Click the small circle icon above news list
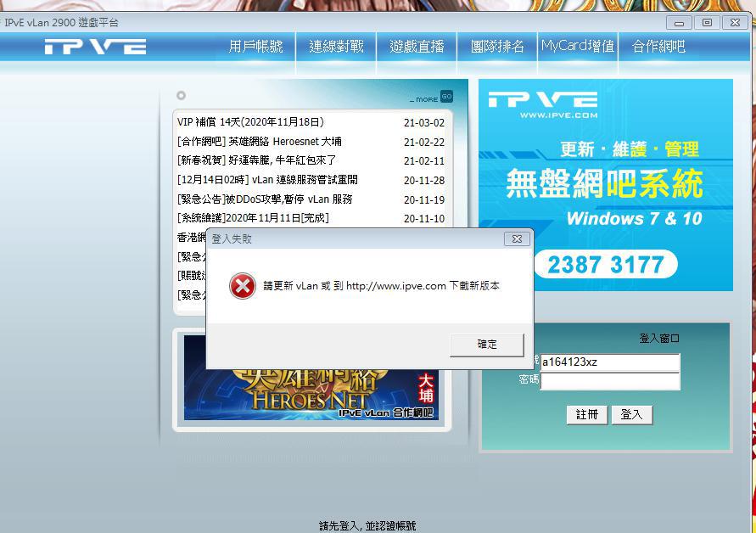Viewport: 756px width, 533px height. click(181, 96)
